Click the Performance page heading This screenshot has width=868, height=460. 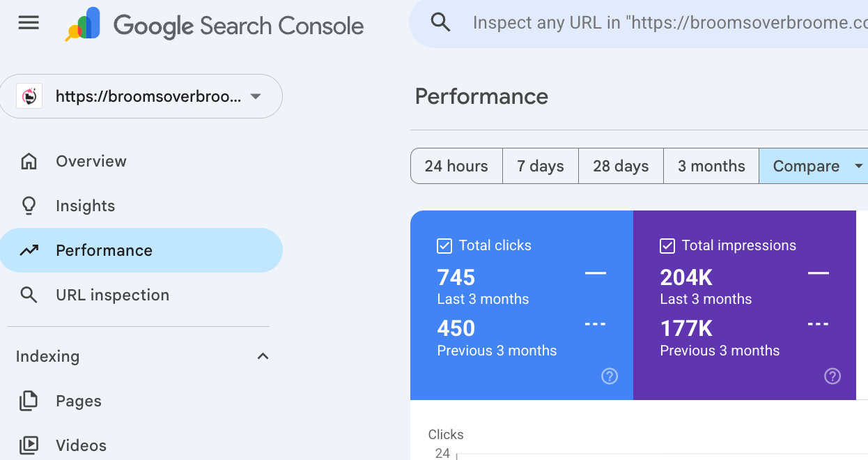pos(481,96)
